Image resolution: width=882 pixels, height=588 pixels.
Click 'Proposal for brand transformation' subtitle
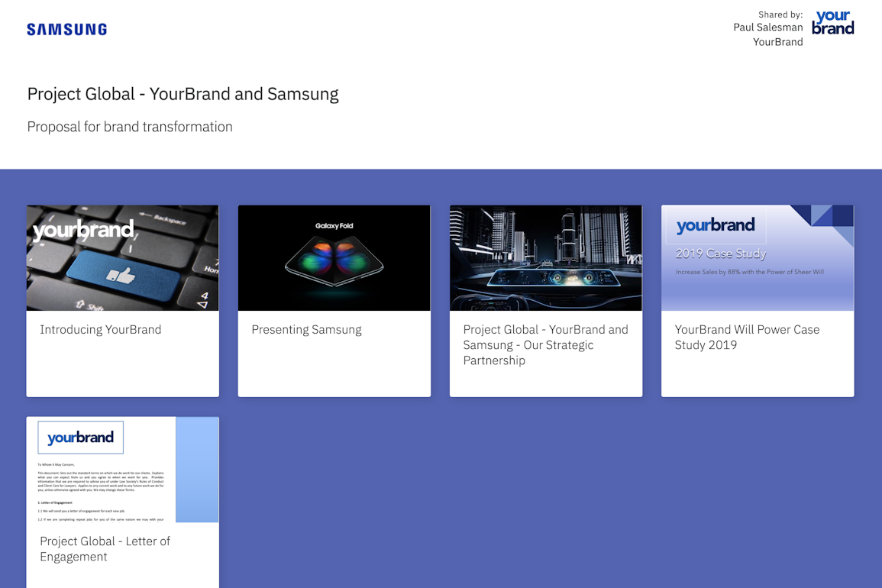click(x=130, y=127)
